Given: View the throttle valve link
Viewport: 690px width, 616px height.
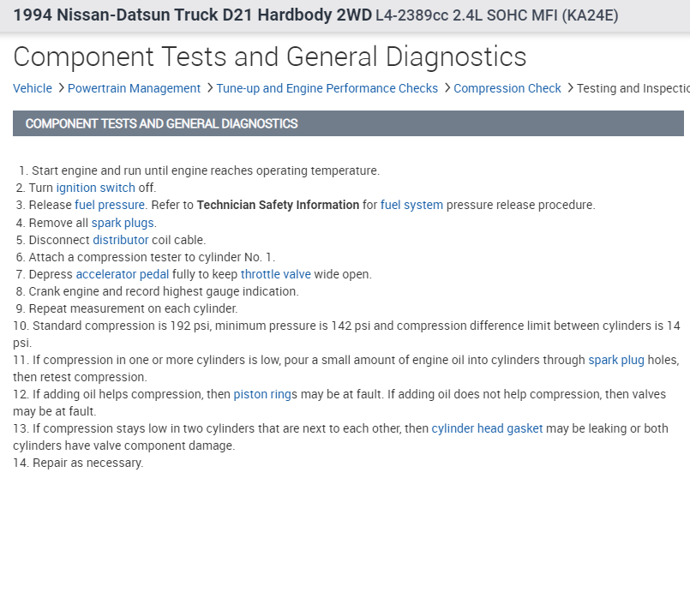Looking at the screenshot, I should [275, 274].
